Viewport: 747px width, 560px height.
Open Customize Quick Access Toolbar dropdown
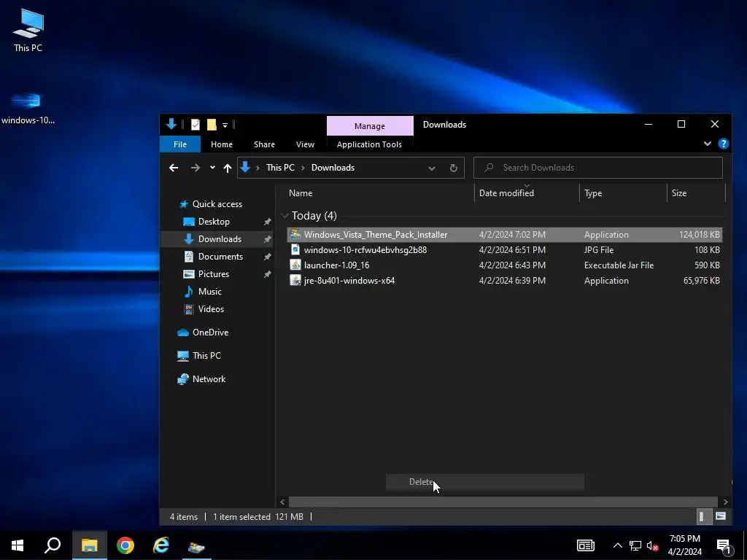(x=225, y=125)
